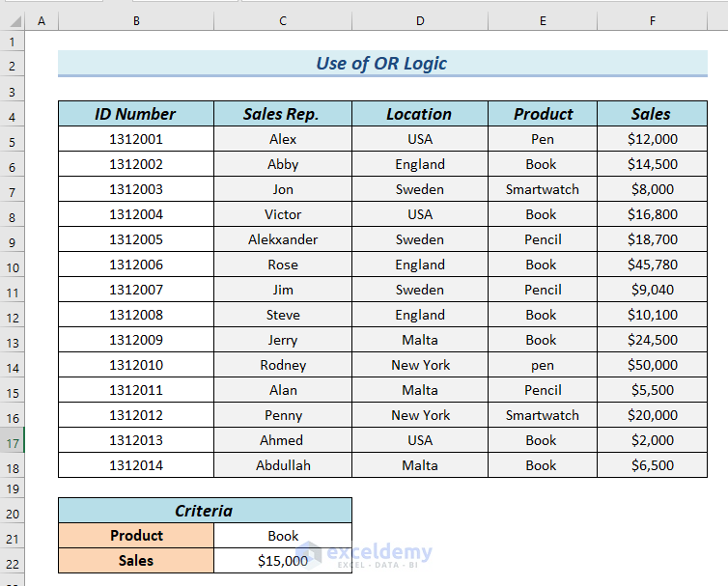Click the 'Location' table header cell
The width and height of the screenshot is (728, 586).
point(419,114)
